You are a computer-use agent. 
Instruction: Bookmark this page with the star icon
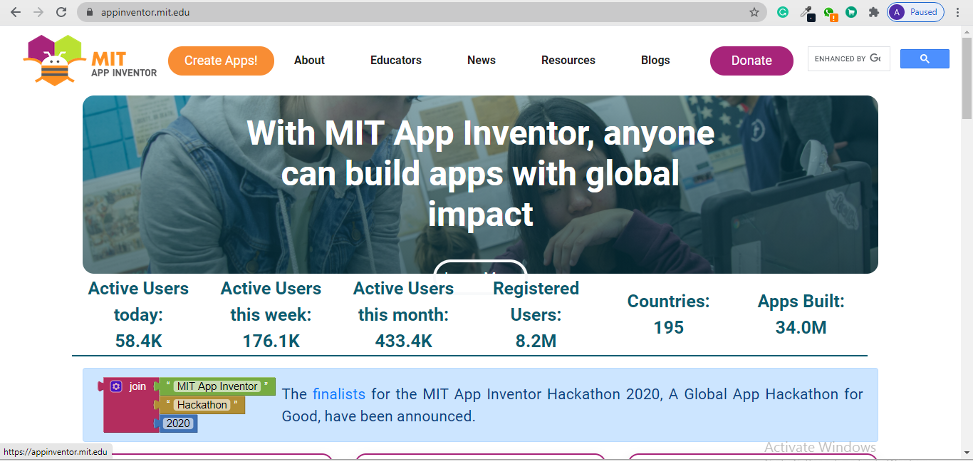pyautogui.click(x=754, y=12)
